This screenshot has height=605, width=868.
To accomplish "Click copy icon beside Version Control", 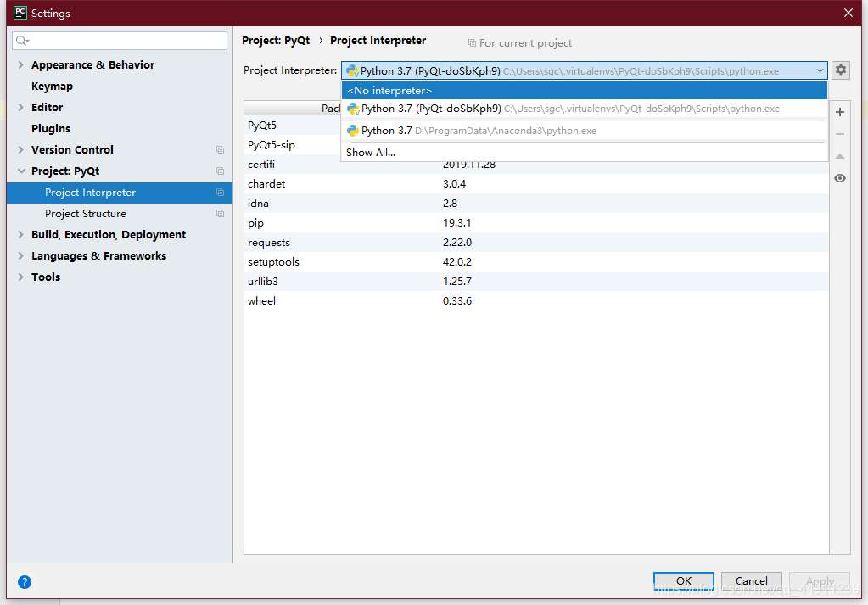I will pyautogui.click(x=220, y=150).
